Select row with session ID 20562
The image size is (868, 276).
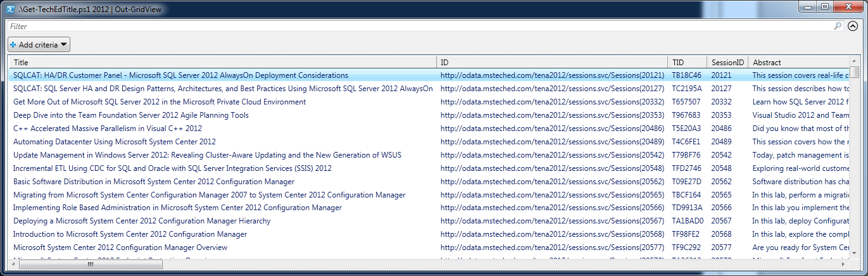(721, 182)
